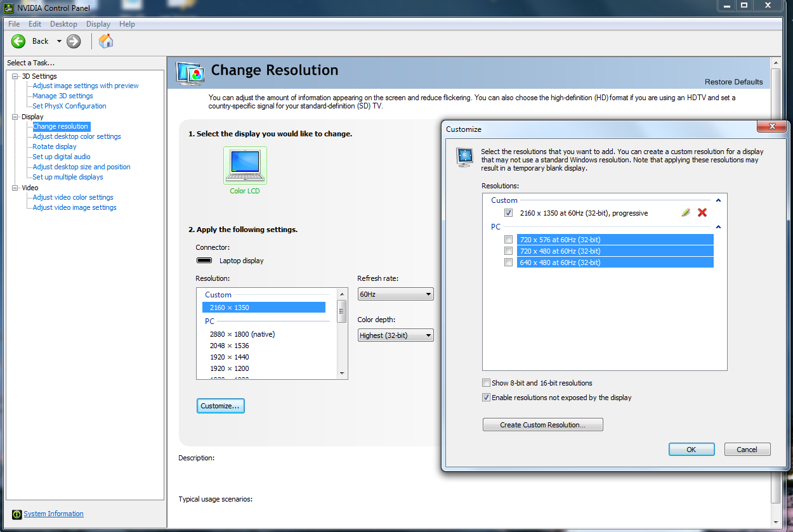Click the NVIDIA Control Panel title icon
The height and width of the screenshot is (532, 793).
pos(9,8)
